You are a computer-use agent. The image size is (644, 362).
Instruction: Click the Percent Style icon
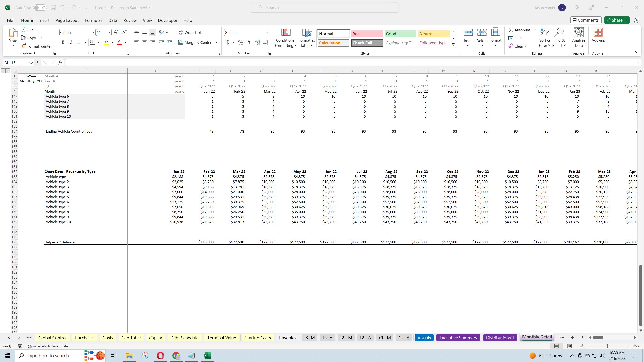[x=240, y=42]
